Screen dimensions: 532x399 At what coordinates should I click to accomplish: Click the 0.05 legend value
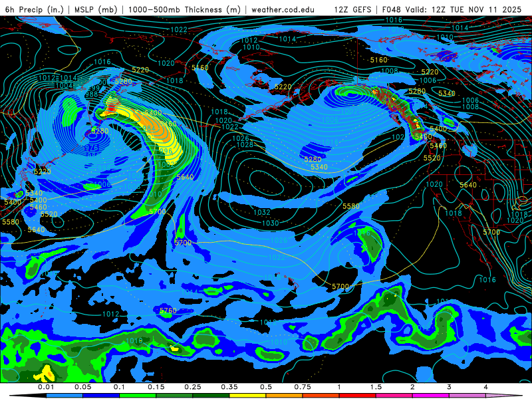(82, 387)
